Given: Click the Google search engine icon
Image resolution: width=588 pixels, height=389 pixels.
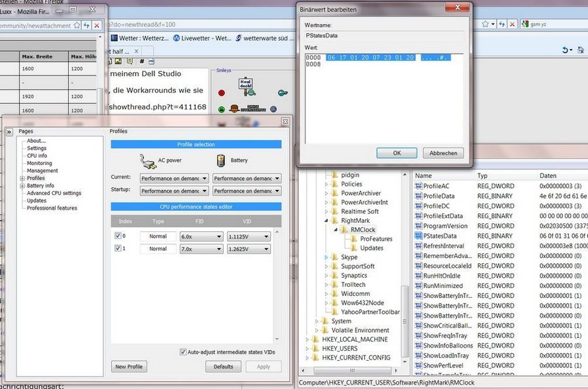Looking at the screenshot, I should click(525, 24).
